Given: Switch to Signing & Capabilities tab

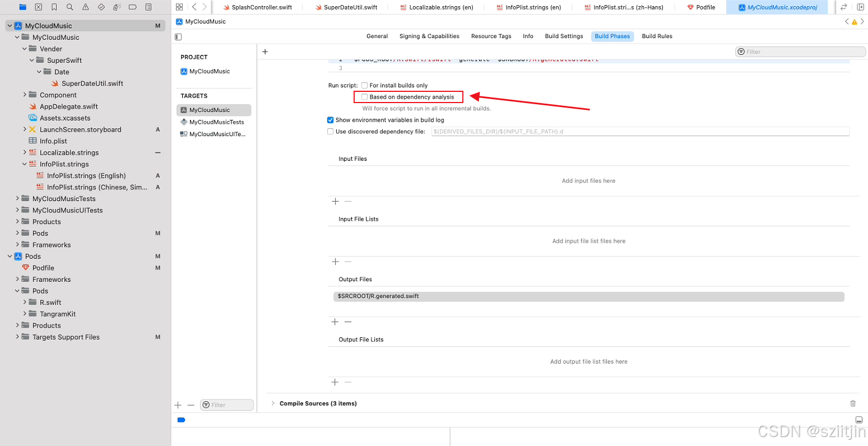Looking at the screenshot, I should click(x=429, y=36).
